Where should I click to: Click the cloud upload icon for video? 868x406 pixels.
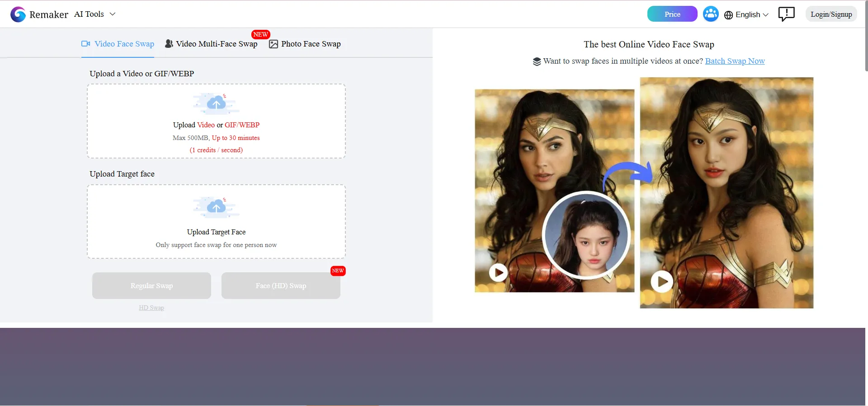pos(216,104)
